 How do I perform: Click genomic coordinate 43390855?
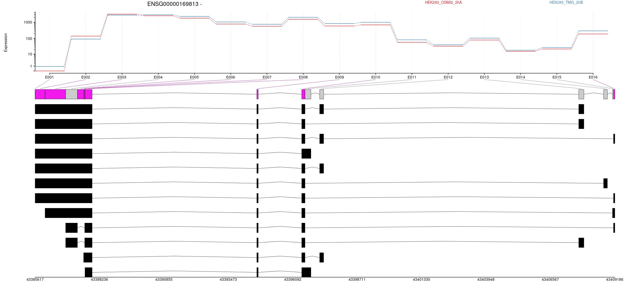164,279
